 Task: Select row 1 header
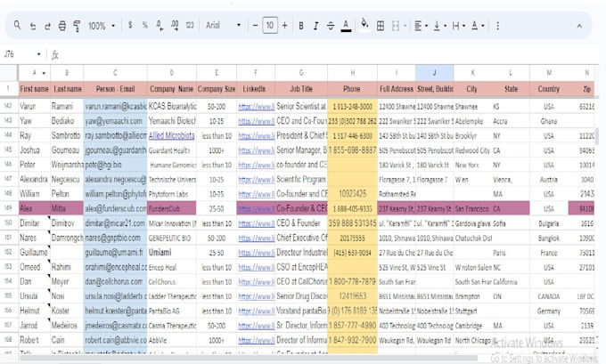tap(9, 89)
